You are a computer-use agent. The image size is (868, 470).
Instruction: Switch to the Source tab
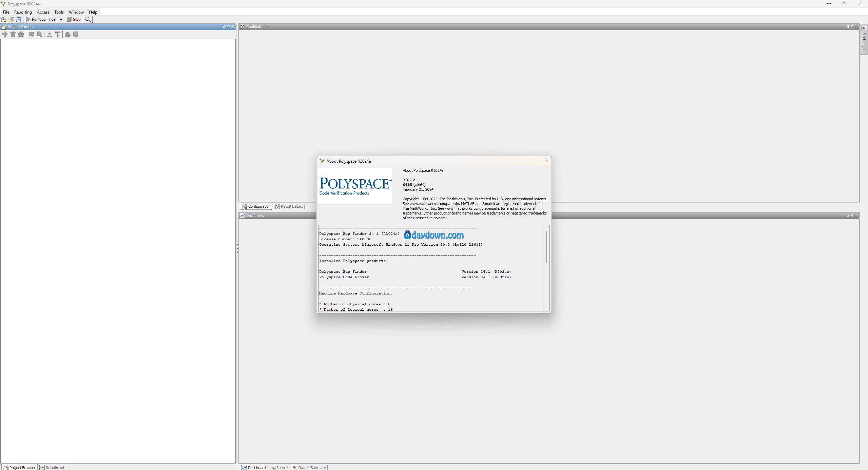279,467
